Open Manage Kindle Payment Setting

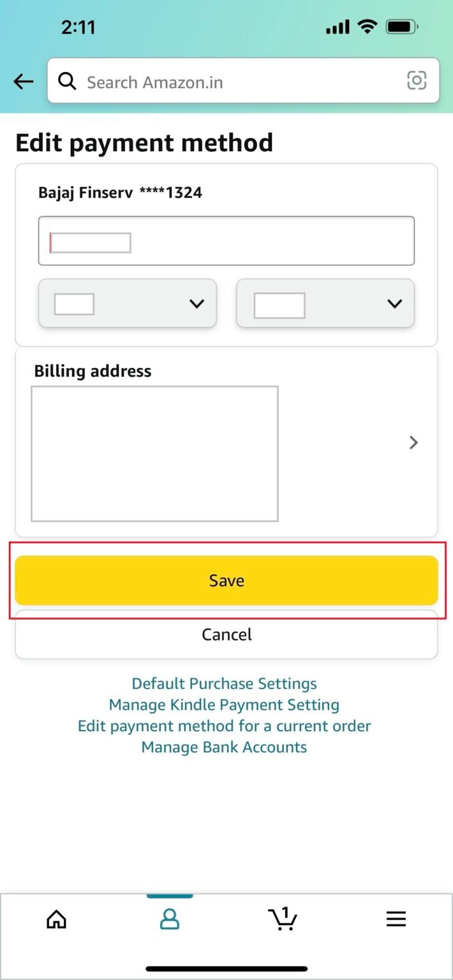(223, 704)
